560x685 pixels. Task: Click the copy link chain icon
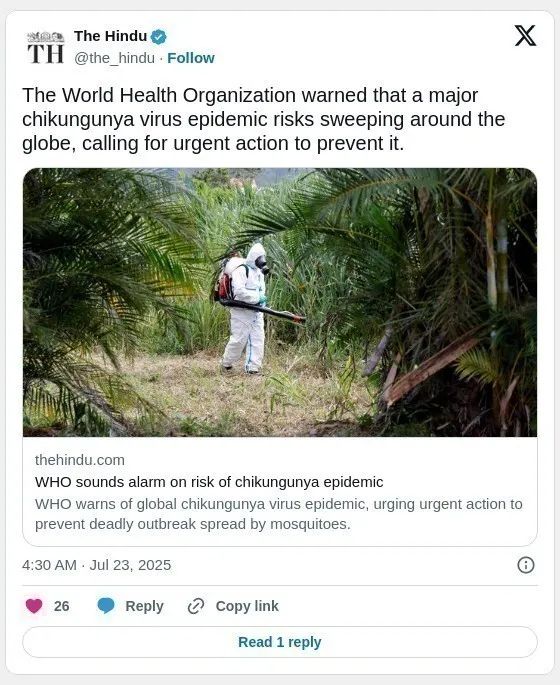click(x=196, y=606)
